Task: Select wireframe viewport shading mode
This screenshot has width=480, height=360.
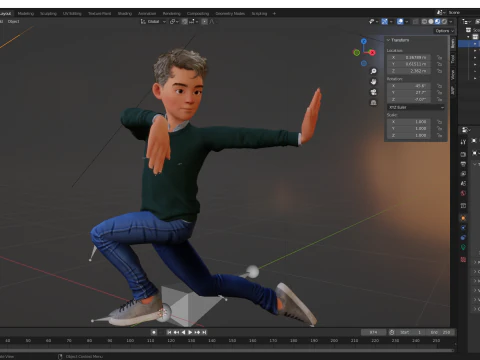Action: pos(424,21)
